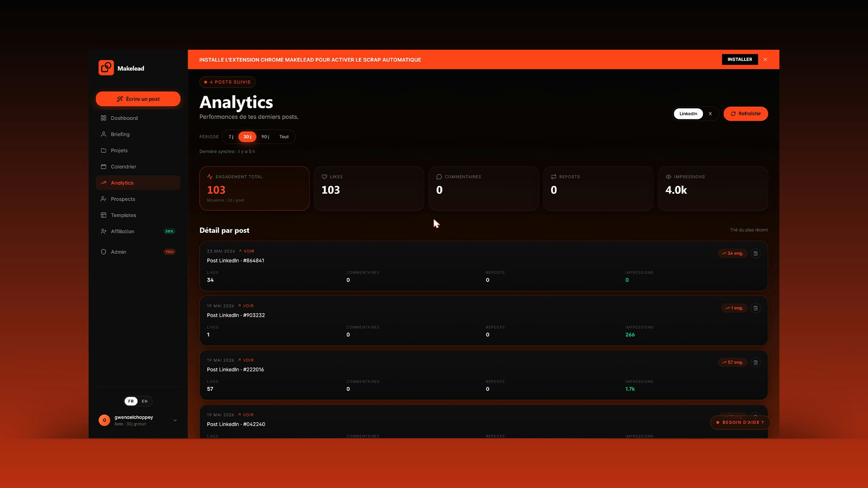This screenshot has width=868, height=488.
Task: Click the Affiliation user-plus icon
Action: tap(104, 231)
